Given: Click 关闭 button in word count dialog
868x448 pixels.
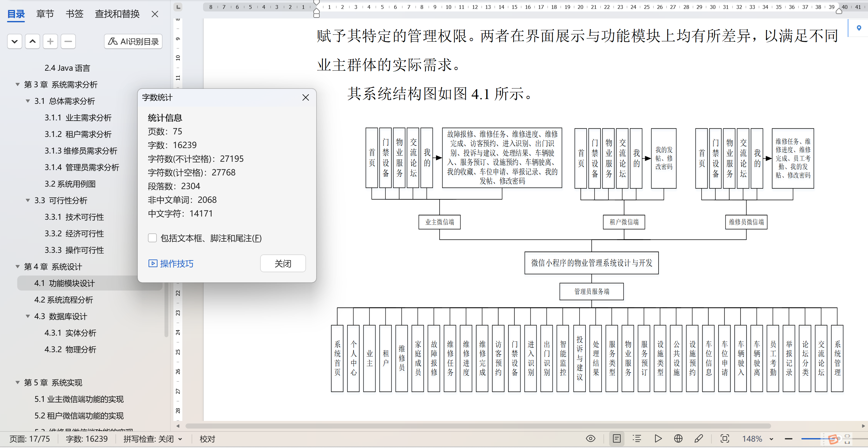Looking at the screenshot, I should pyautogui.click(x=283, y=263).
